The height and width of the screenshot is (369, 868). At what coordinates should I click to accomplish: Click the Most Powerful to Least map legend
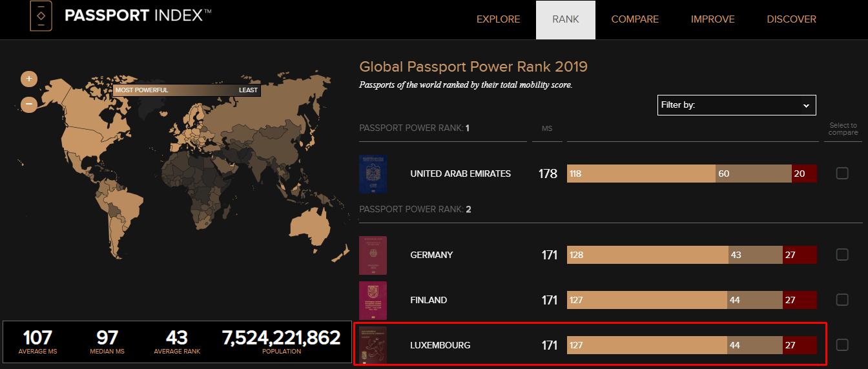[187, 90]
